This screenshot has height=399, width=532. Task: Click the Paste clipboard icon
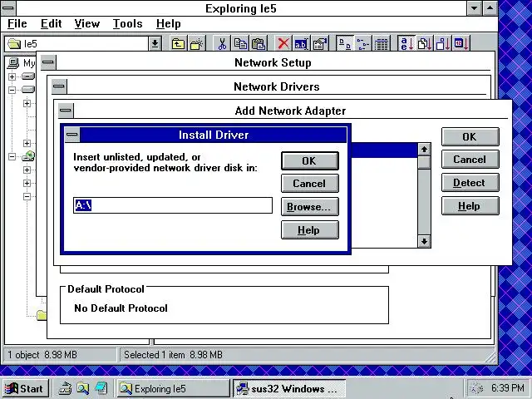[x=259, y=44]
